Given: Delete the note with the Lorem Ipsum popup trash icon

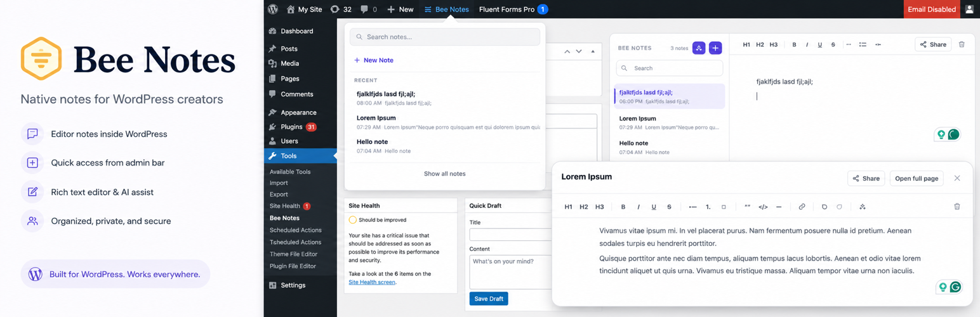Looking at the screenshot, I should pyautogui.click(x=957, y=207).
